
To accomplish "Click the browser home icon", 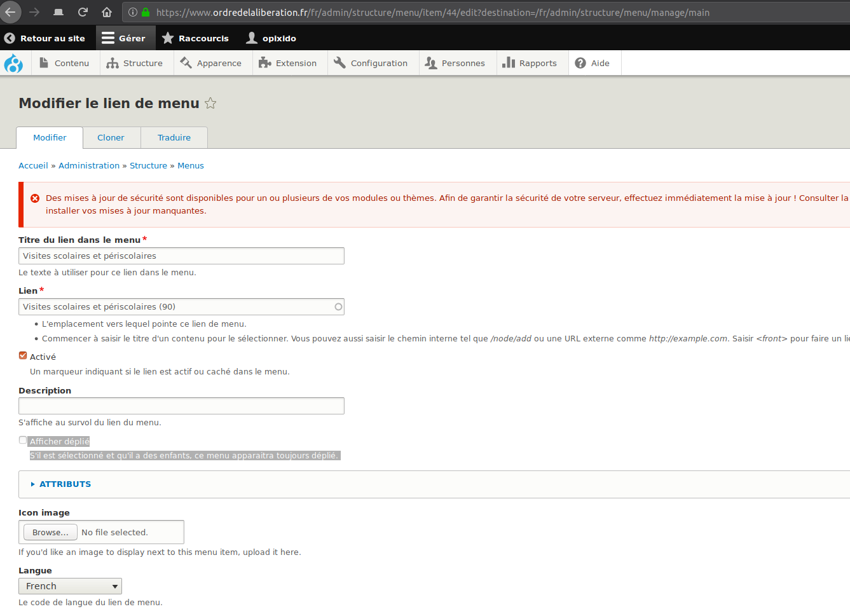I will [x=107, y=12].
